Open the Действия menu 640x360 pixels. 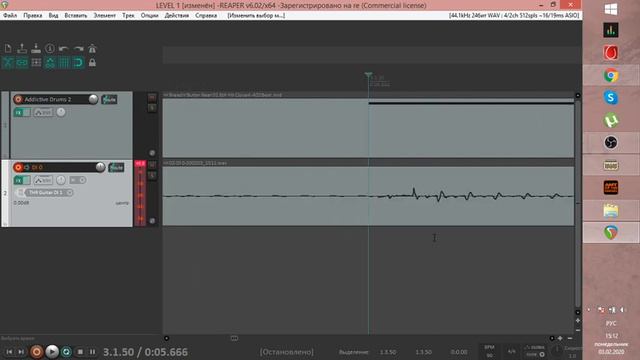177,16
